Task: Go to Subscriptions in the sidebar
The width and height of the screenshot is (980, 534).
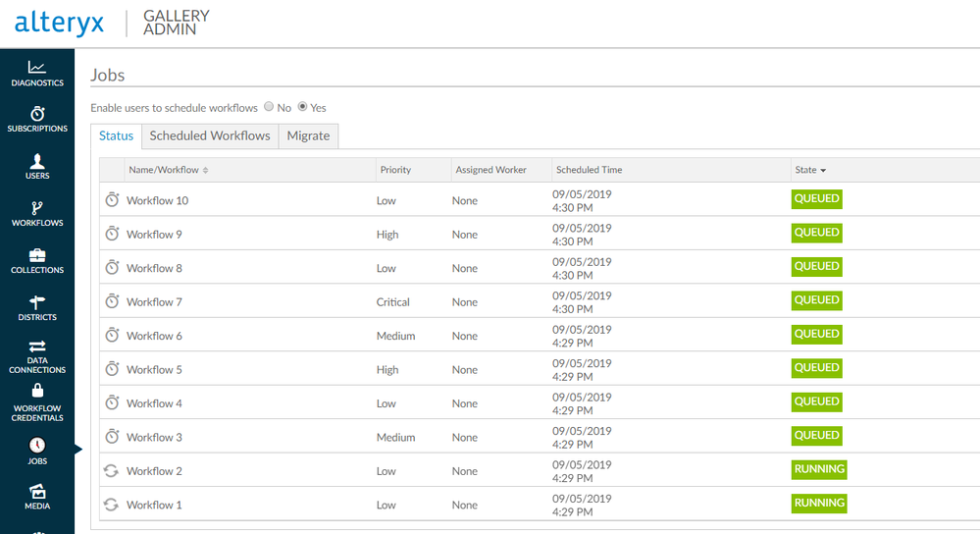Action: pos(37,114)
